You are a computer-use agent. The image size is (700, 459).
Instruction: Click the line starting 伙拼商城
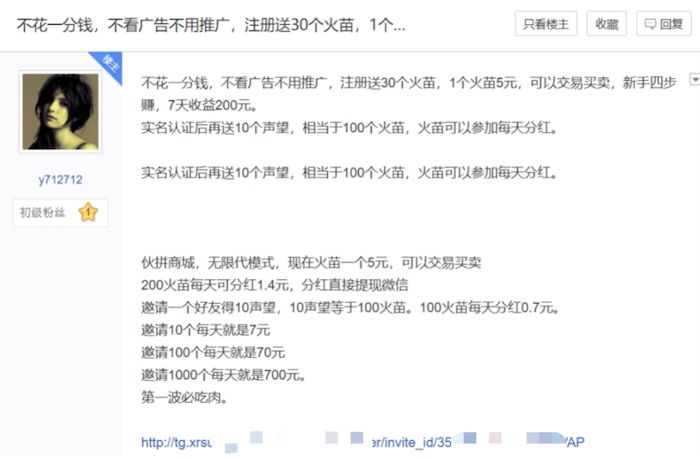[x=311, y=263]
